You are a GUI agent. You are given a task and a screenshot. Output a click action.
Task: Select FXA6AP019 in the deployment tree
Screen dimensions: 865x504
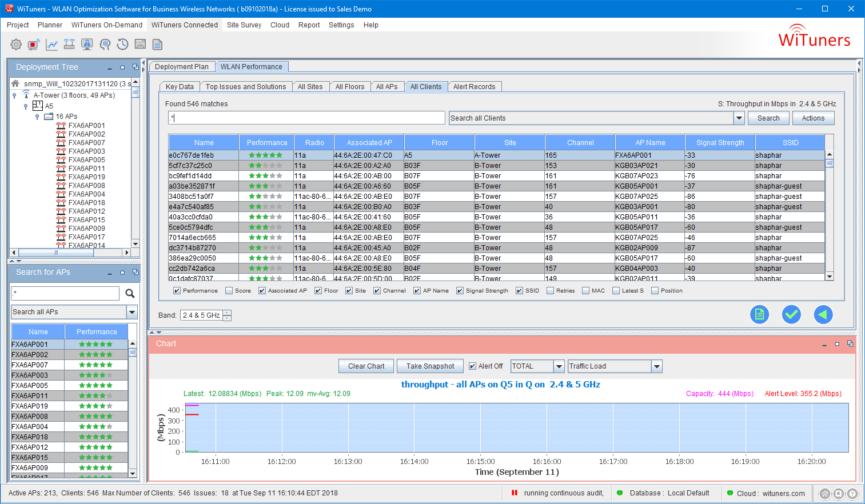(86, 177)
